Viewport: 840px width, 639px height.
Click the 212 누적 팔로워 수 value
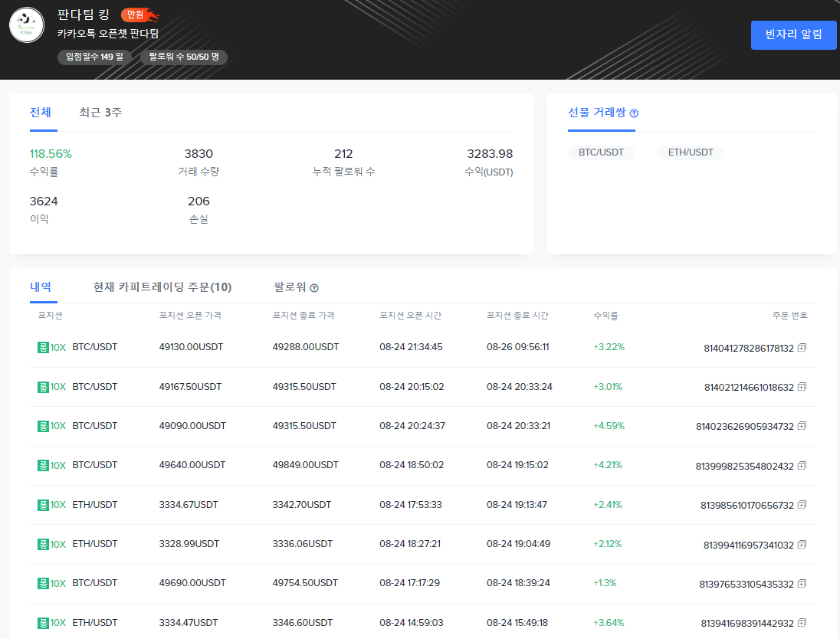(343, 154)
